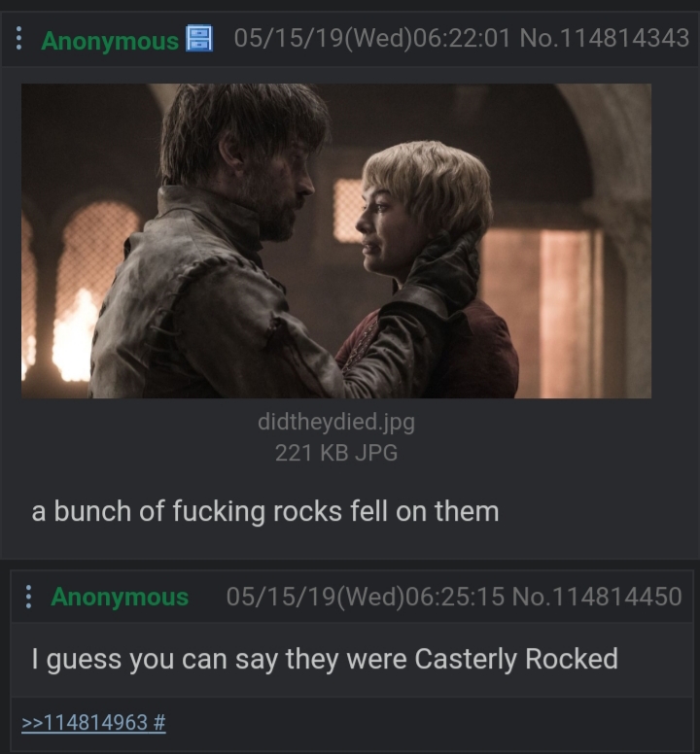The width and height of the screenshot is (700, 754).
Task: Expand the attached image thumbnail
Action: 336,241
